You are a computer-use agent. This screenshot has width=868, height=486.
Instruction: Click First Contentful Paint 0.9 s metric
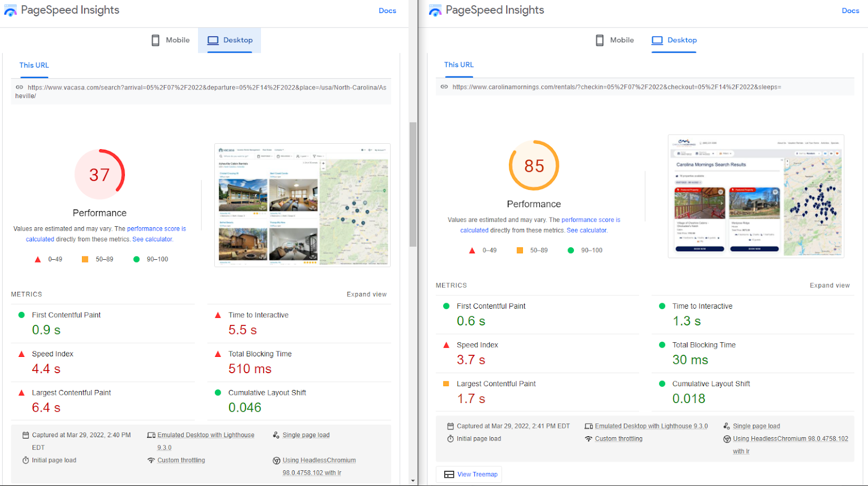point(103,323)
